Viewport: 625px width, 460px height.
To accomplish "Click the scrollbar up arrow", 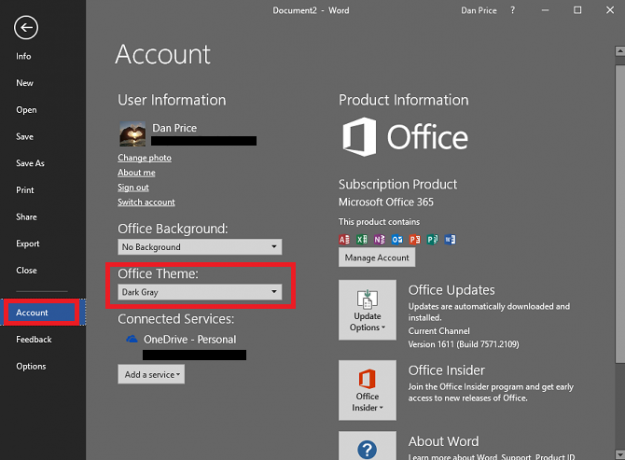I will coord(620,51).
